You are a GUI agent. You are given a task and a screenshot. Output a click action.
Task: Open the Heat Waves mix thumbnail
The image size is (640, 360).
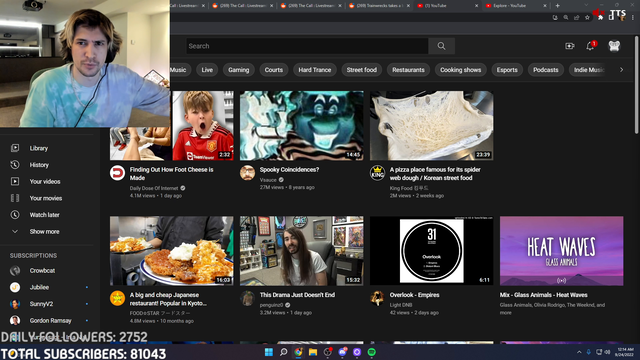click(562, 251)
